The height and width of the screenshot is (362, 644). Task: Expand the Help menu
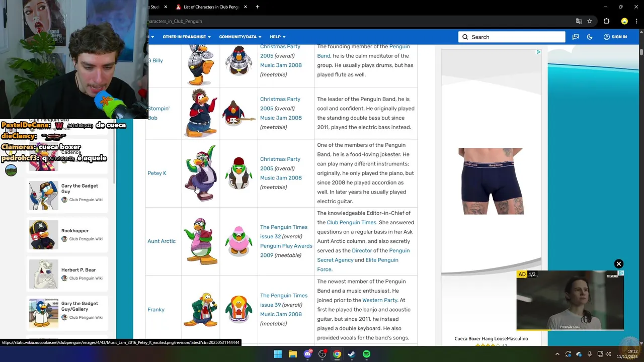point(277,37)
